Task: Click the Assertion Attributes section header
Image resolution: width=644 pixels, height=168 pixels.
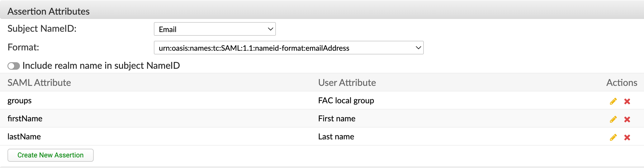Action: pos(49,11)
